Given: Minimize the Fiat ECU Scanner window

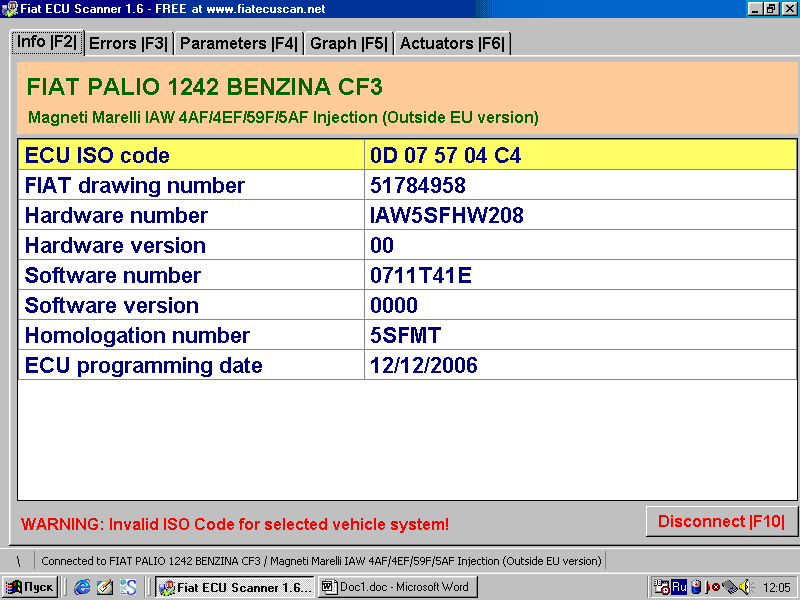Looking at the screenshot, I should pyautogui.click(x=755, y=9).
